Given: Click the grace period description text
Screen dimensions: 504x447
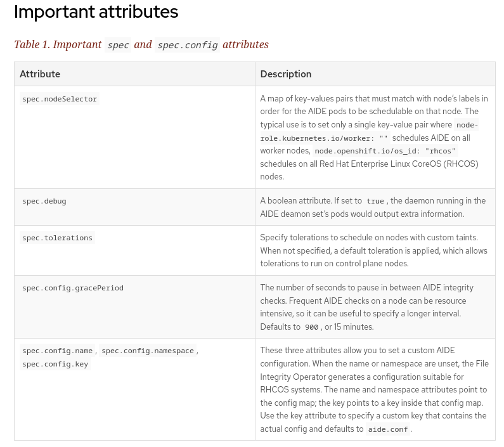Looking at the screenshot, I should 368,307.
